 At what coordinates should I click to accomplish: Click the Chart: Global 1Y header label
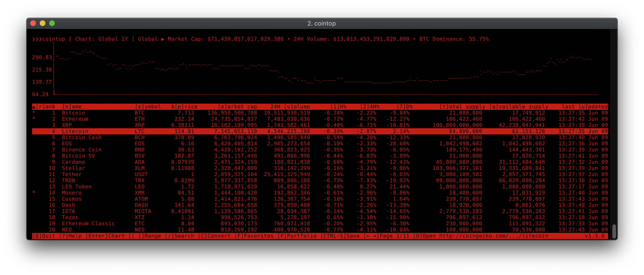101,39
